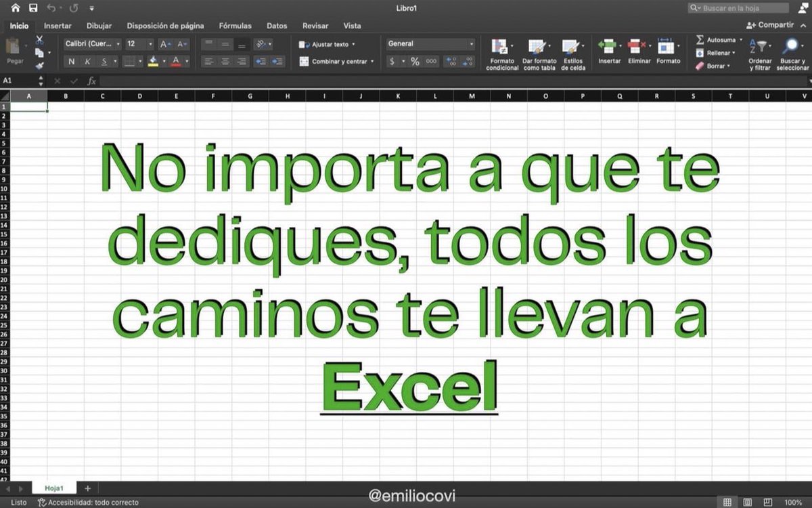Click the cell borders icon
Image resolution: width=812 pixels, height=508 pixels.
(129, 62)
